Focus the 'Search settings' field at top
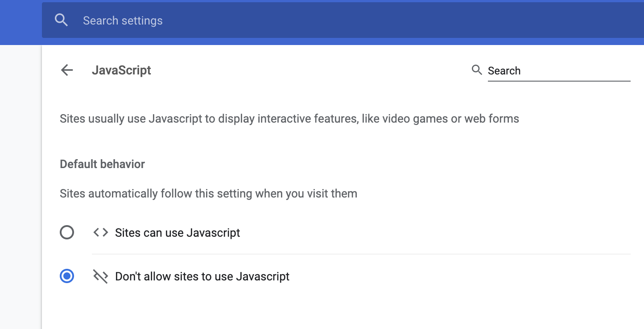Image resolution: width=644 pixels, height=329 pixels. click(x=312, y=21)
